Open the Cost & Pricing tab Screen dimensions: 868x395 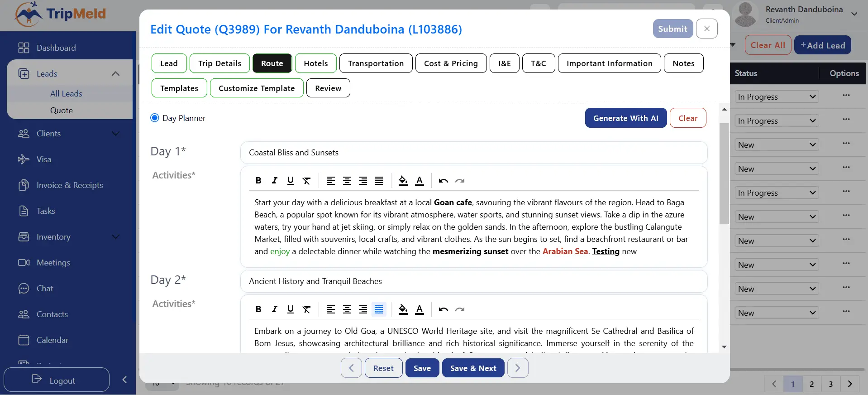(451, 63)
